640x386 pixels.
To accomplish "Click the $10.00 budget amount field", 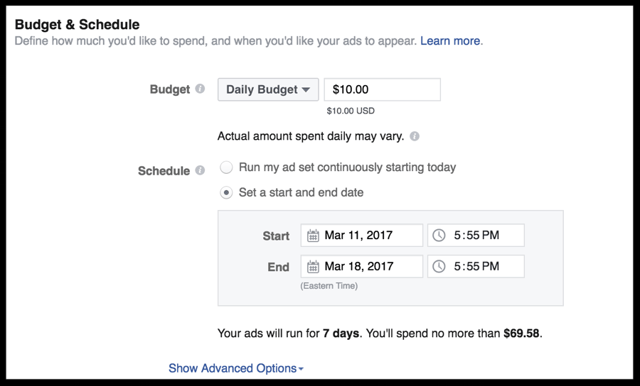I will pyautogui.click(x=382, y=89).
